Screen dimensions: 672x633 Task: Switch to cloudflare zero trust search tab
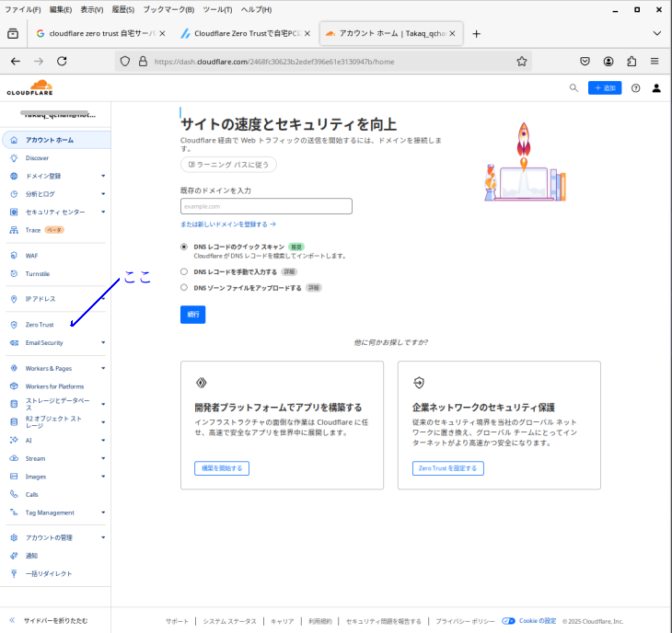click(96, 33)
